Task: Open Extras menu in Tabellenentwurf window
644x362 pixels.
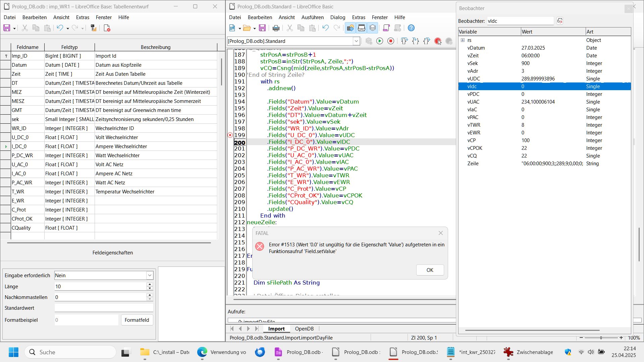Action: [x=83, y=17]
